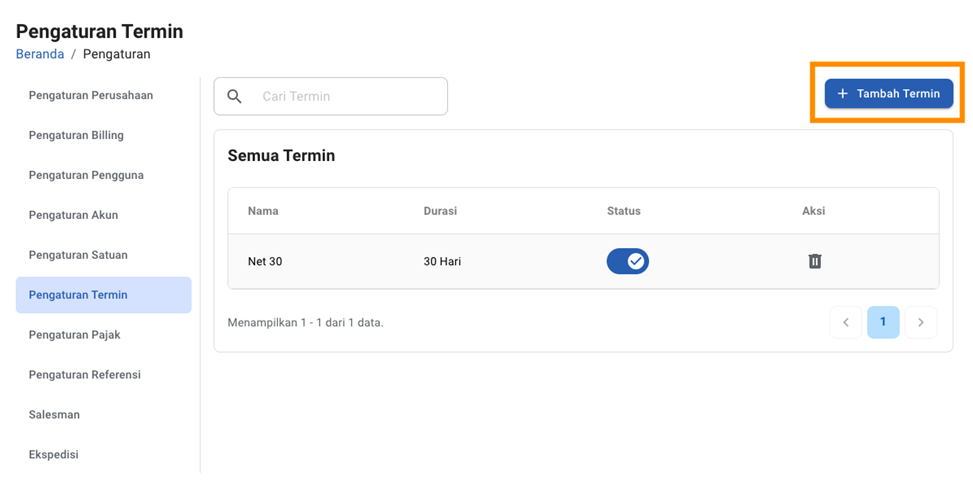Image resolution: width=973 pixels, height=480 pixels.
Task: Go to the Salesman section
Action: point(54,414)
